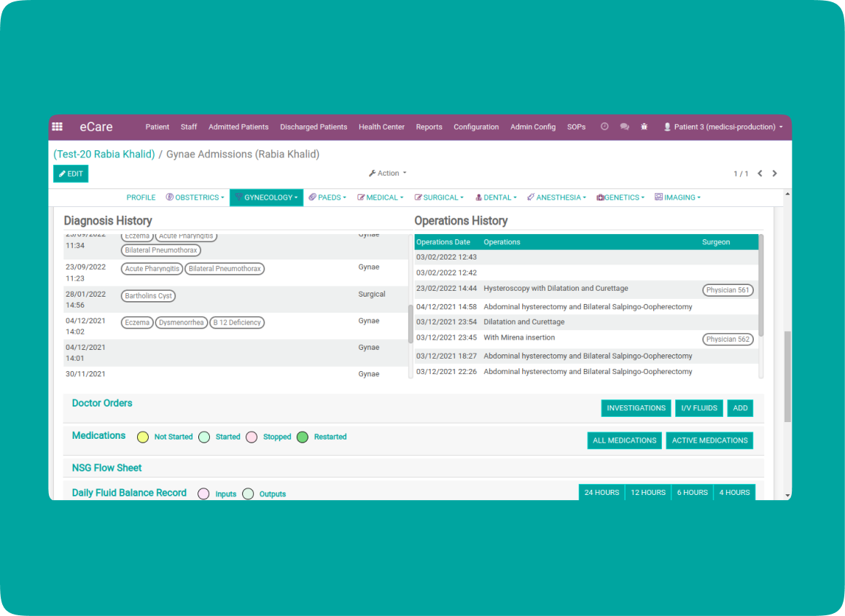Go to previous record arrow
Viewport: 845px width, 616px height.
[x=760, y=174]
